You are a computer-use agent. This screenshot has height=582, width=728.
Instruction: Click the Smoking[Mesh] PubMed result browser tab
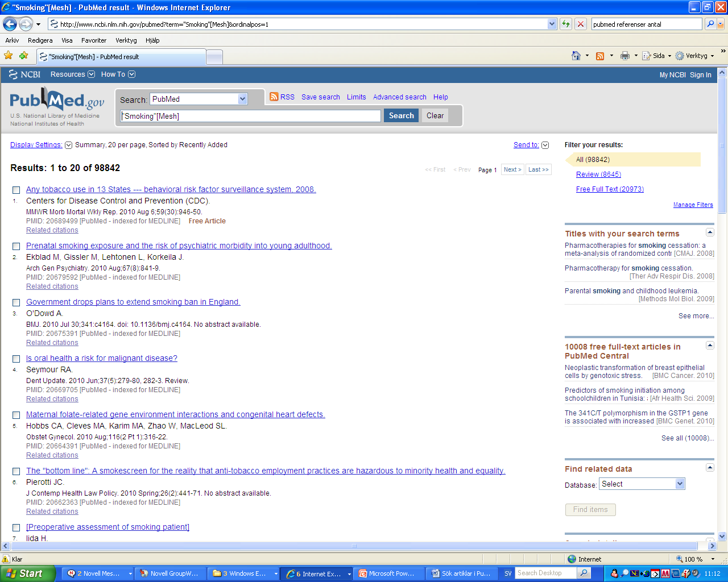coord(121,57)
